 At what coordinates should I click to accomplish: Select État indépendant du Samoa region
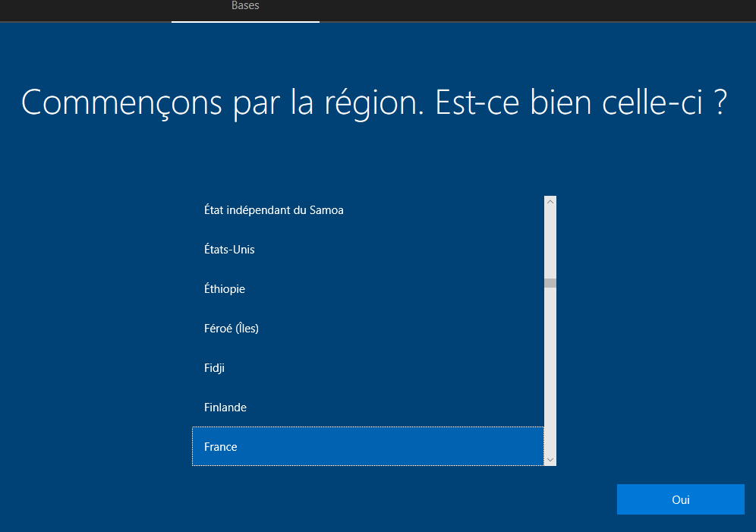pos(274,210)
